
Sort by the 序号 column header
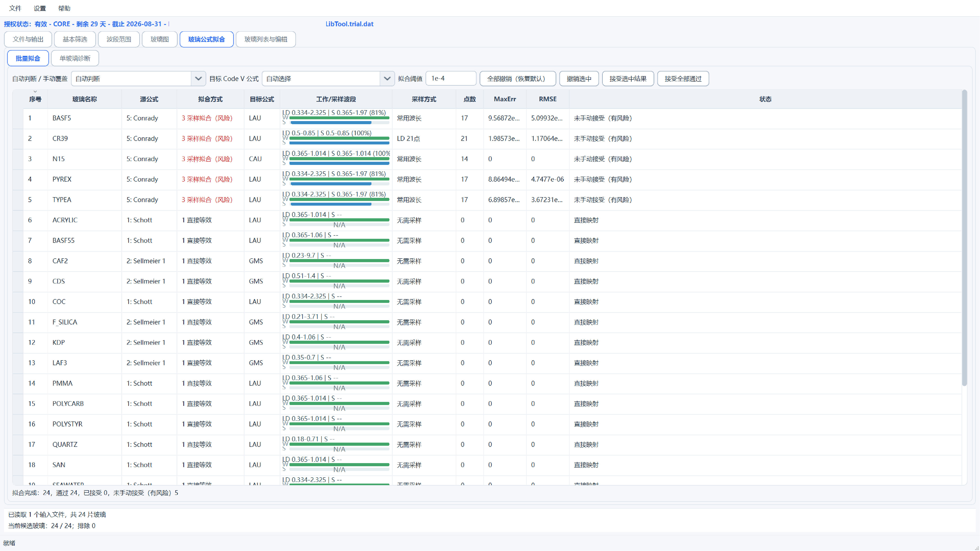tap(35, 99)
